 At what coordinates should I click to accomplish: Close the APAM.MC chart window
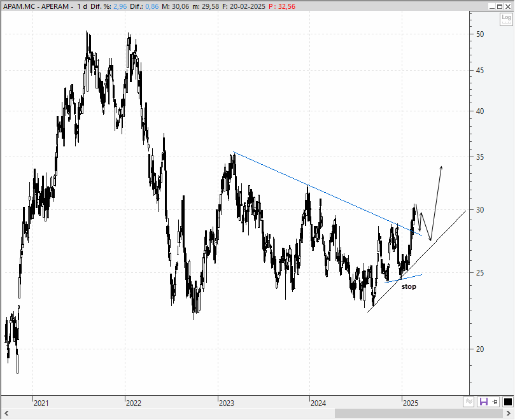508,6
